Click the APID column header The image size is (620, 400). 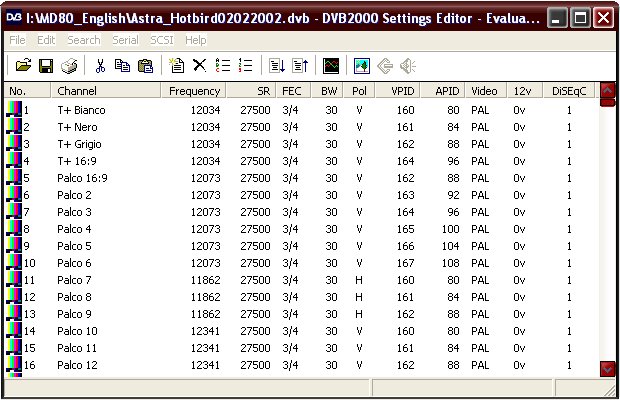point(443,91)
